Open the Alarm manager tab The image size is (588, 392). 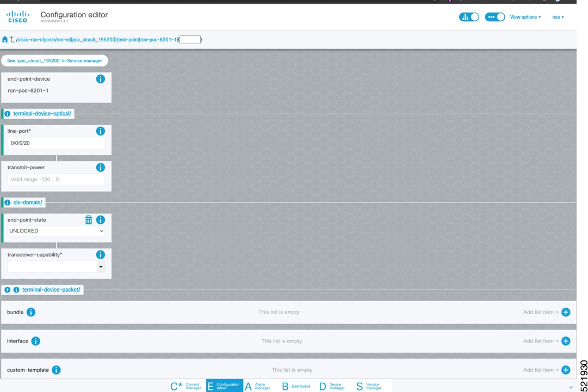tap(258, 386)
